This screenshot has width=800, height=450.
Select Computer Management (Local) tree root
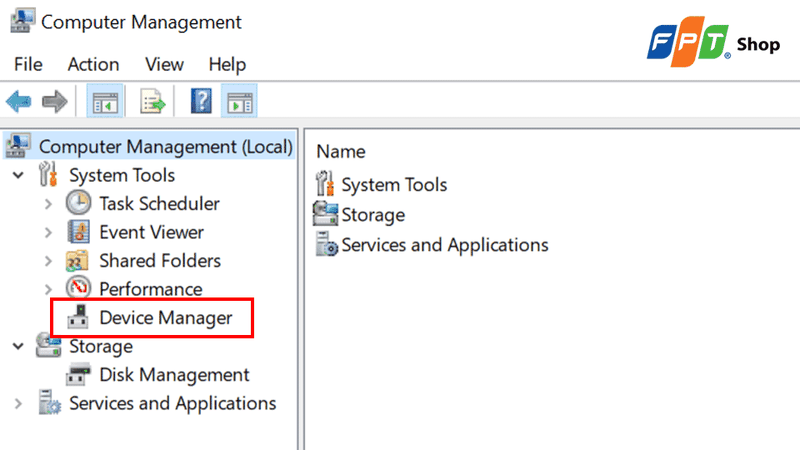165,147
